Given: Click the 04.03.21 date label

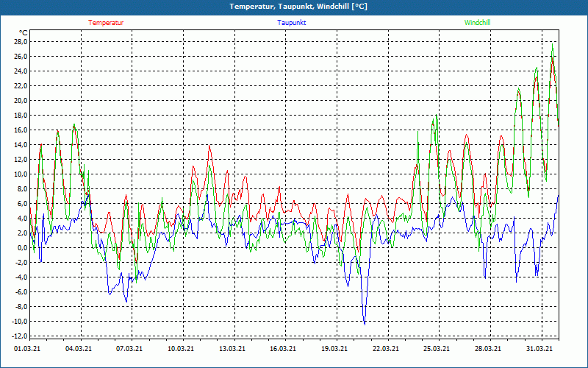Looking at the screenshot, I should [x=79, y=348].
